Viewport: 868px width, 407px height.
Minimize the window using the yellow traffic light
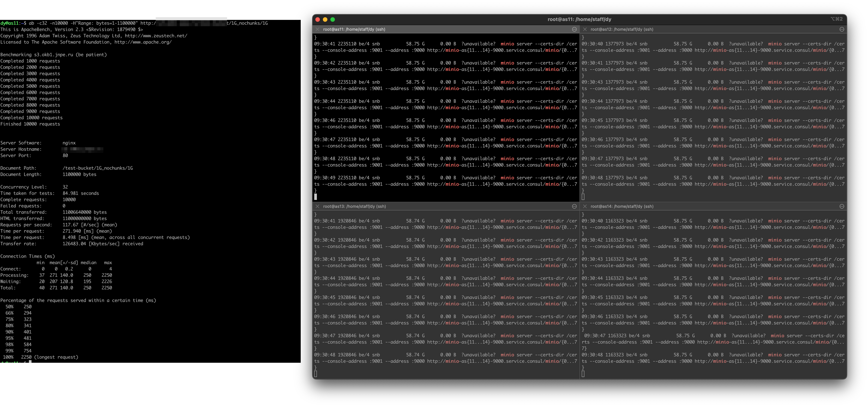pos(325,19)
